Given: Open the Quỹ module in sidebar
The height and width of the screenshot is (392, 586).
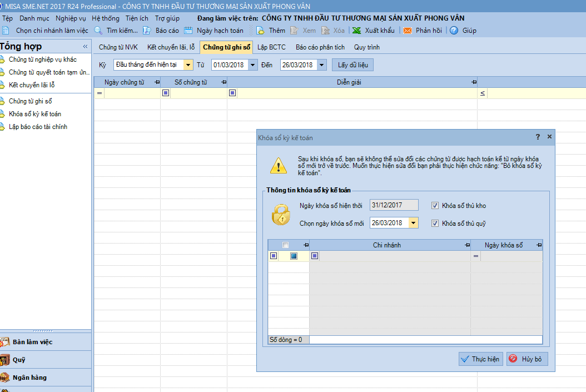Looking at the screenshot, I should pyautogui.click(x=19, y=360).
